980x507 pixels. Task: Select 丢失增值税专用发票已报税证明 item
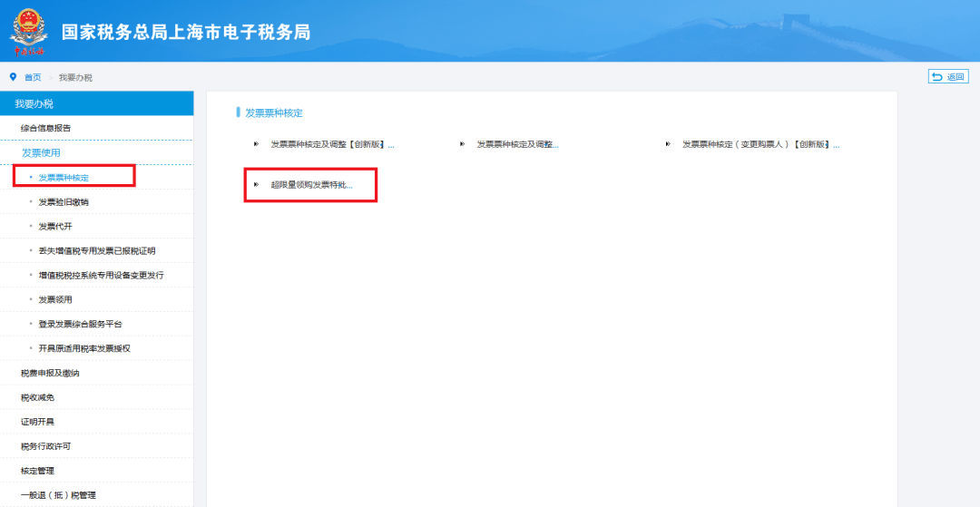97,250
